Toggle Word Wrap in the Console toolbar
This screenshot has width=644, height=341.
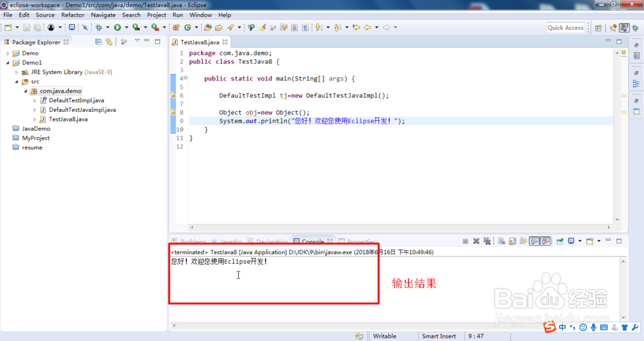524,241
